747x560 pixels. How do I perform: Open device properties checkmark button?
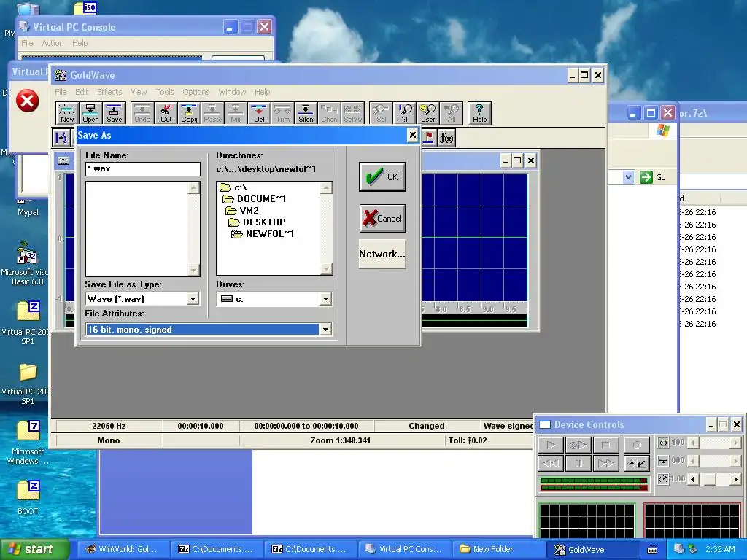pos(636,463)
